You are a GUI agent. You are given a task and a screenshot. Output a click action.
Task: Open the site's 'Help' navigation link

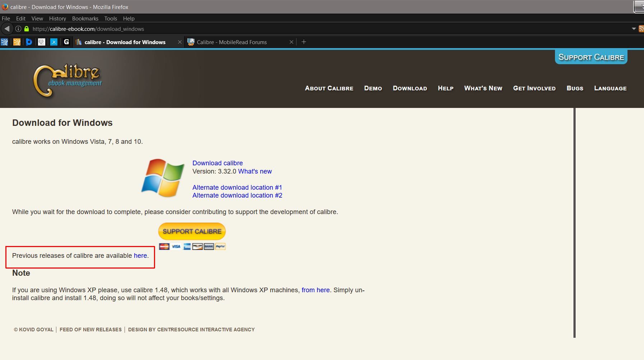(x=446, y=88)
